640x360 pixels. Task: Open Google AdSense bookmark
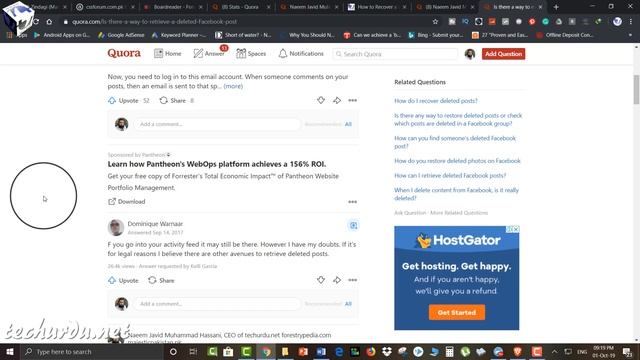pyautogui.click(x=121, y=35)
